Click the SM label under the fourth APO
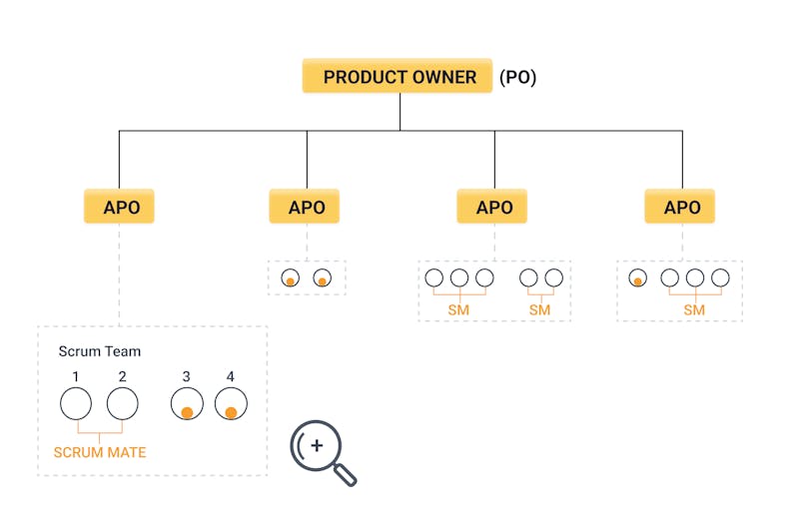The image size is (799, 532). point(694,310)
